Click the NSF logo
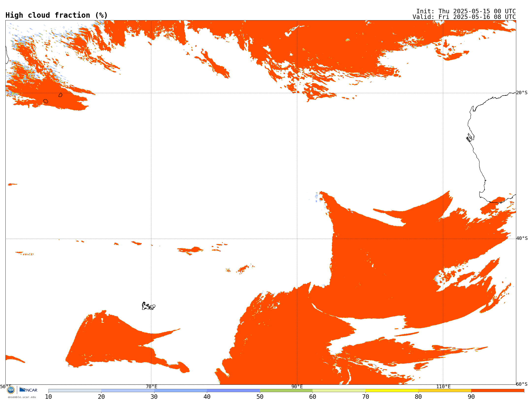This screenshot has height=400, width=532. 11,390
